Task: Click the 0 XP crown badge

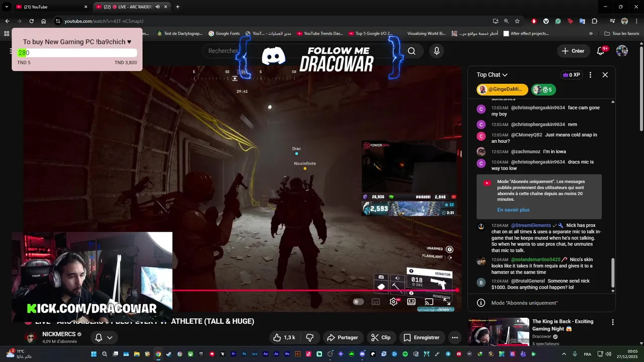Action: [571, 74]
